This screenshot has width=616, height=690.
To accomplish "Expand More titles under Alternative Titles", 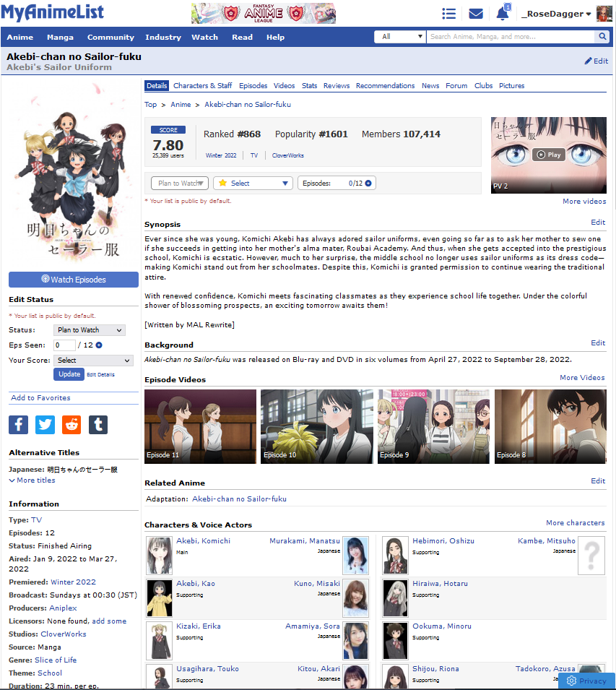I will point(32,480).
